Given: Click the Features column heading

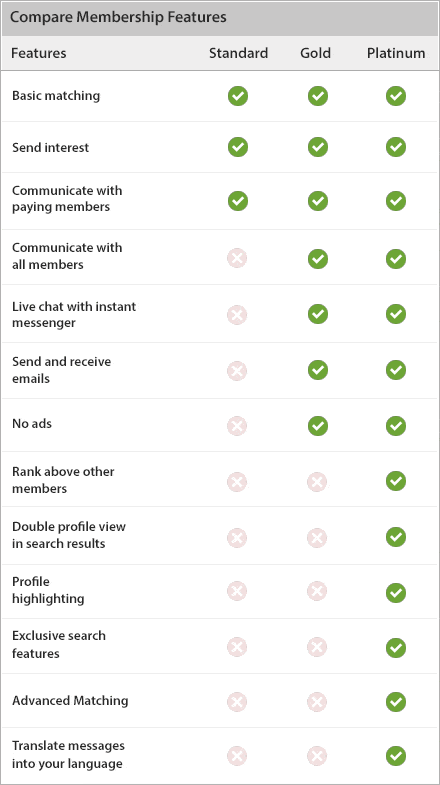Looking at the screenshot, I should coord(39,53).
